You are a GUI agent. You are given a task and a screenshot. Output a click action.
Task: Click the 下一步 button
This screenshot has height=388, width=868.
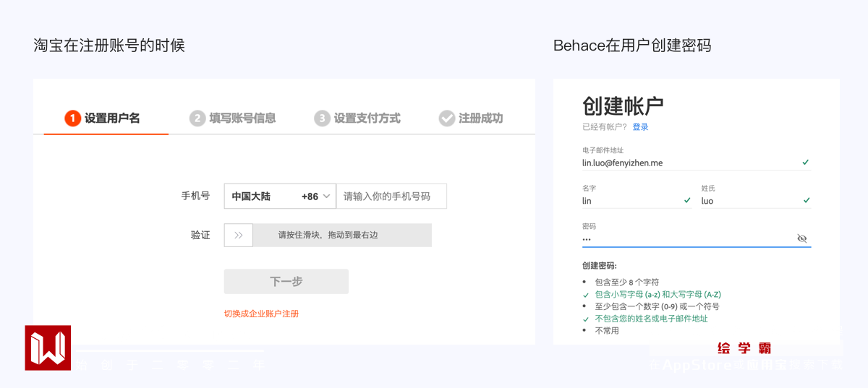pos(286,282)
